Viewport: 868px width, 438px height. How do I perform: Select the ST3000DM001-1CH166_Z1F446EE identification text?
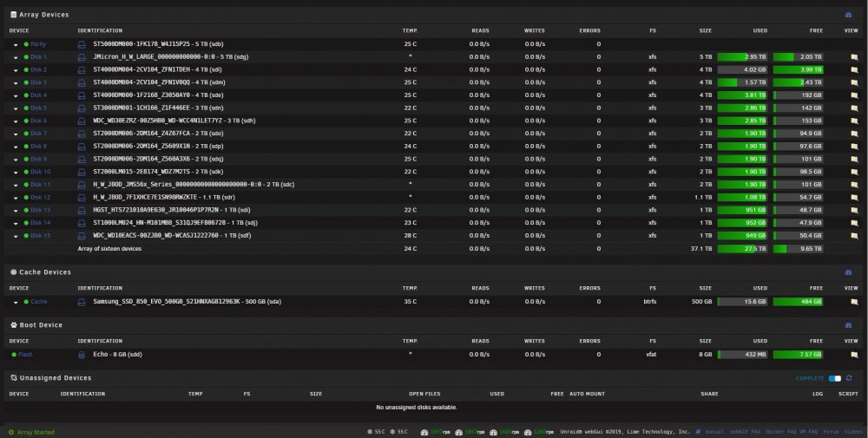click(x=141, y=108)
